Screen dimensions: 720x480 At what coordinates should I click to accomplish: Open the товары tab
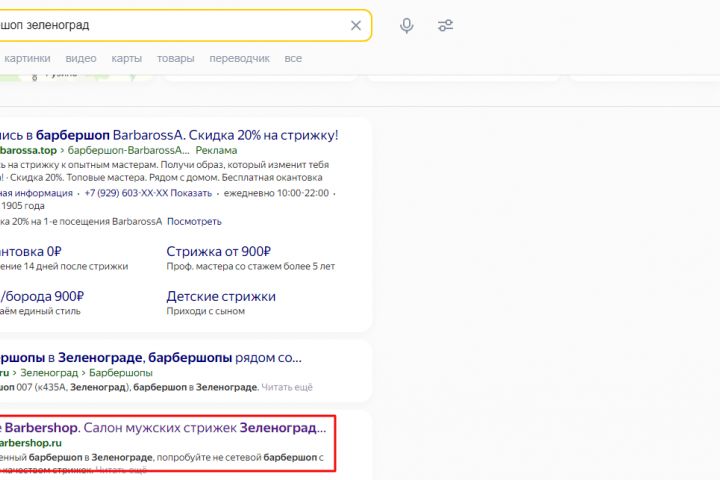[176, 59]
